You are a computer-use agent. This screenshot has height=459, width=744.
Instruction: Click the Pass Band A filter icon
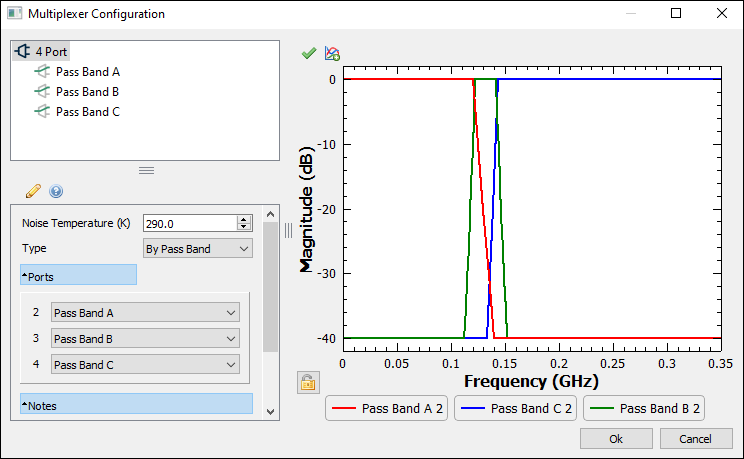[42, 71]
